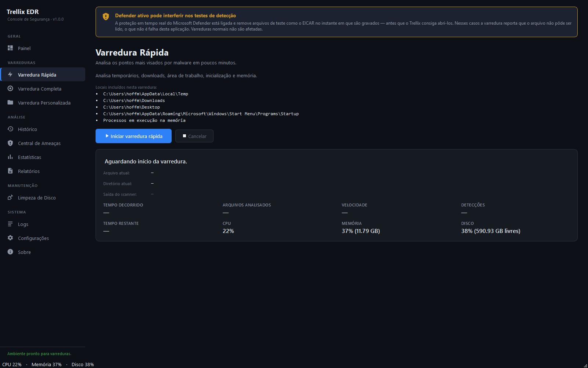
Task: Click the window resize grip in corner
Action: (x=585, y=365)
